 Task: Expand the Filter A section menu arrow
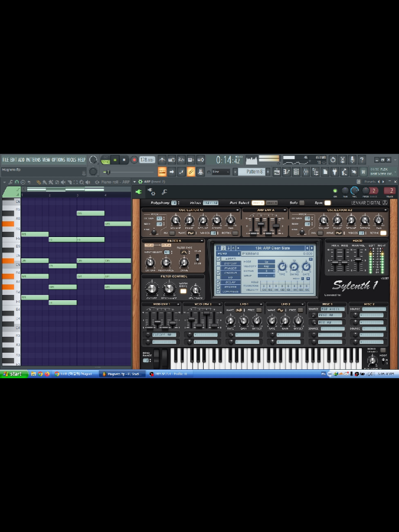pyautogui.click(x=202, y=241)
